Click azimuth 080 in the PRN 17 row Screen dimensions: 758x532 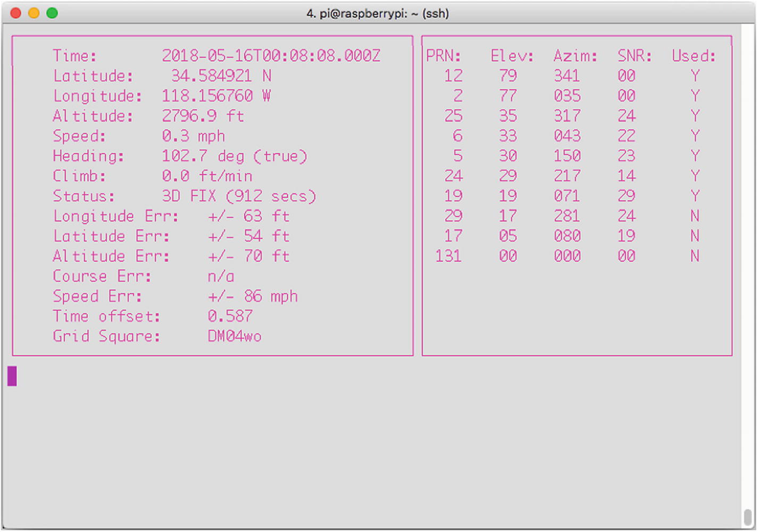click(x=567, y=236)
